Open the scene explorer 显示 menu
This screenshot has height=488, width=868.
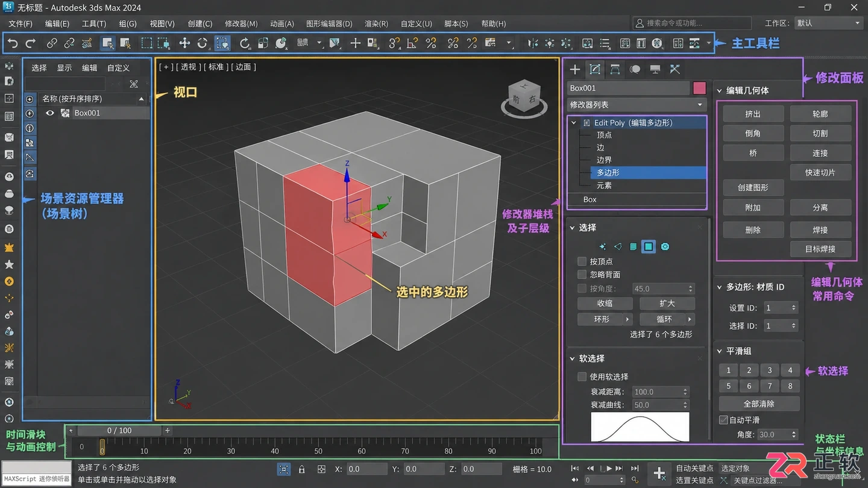click(x=64, y=68)
